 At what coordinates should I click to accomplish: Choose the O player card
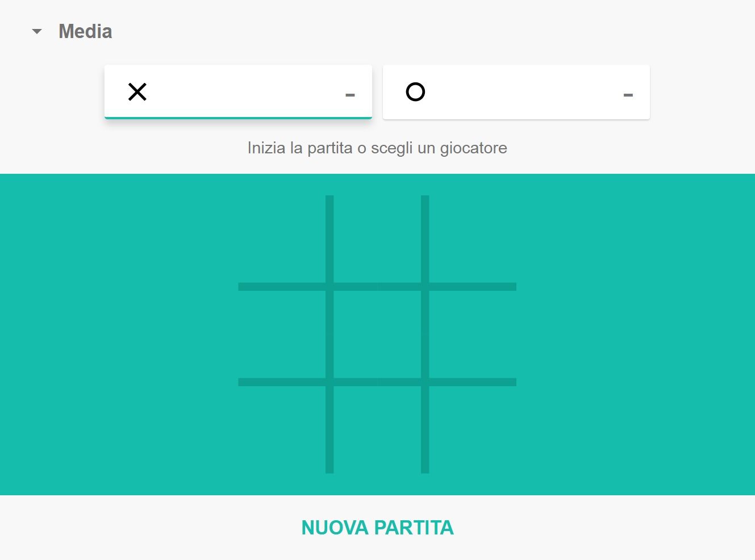click(516, 92)
